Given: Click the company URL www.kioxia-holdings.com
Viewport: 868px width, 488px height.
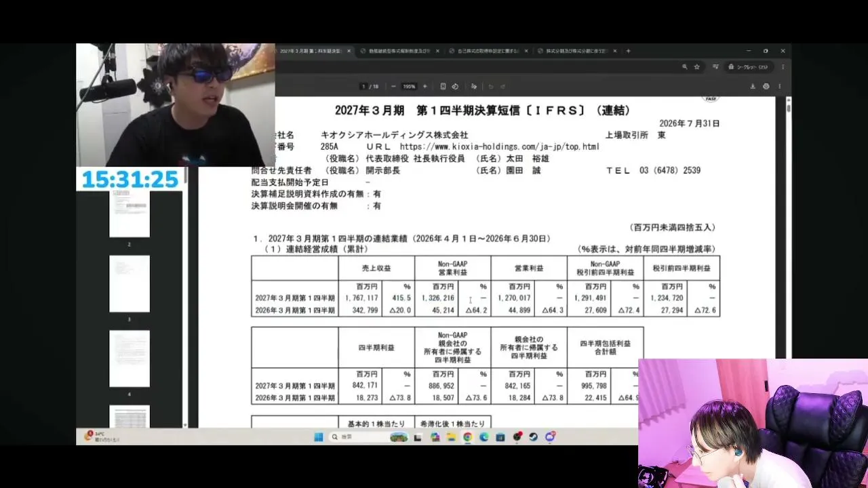Looking at the screenshot, I should [x=500, y=146].
